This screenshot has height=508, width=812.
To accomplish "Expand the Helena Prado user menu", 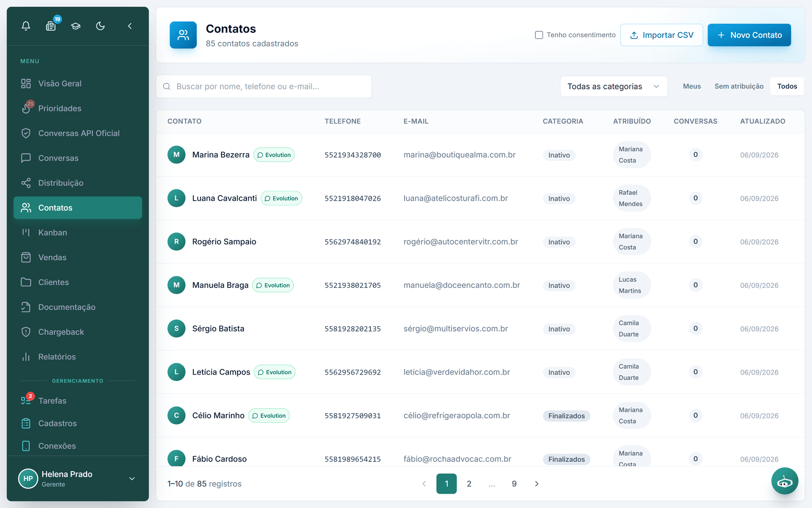I will click(x=132, y=479).
